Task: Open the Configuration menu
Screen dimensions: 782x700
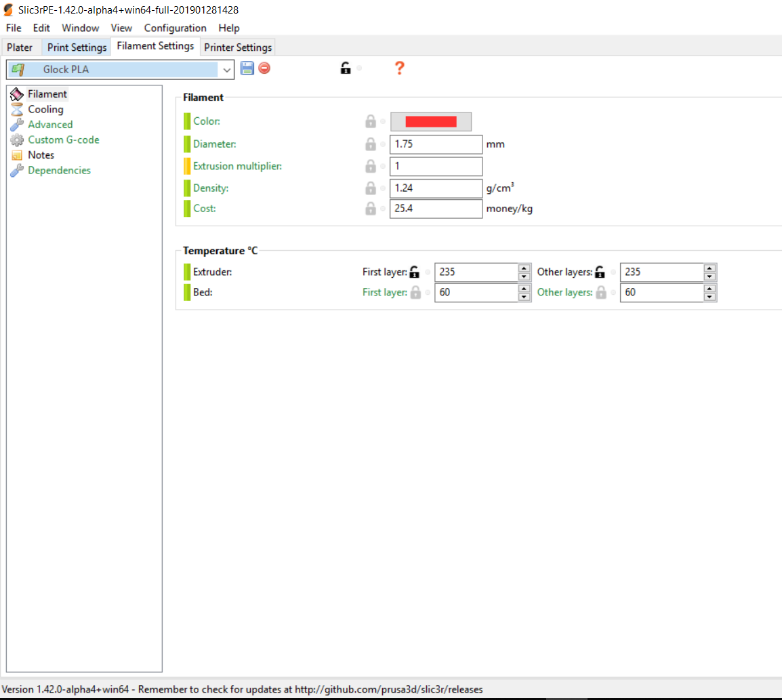Action: 175,28
